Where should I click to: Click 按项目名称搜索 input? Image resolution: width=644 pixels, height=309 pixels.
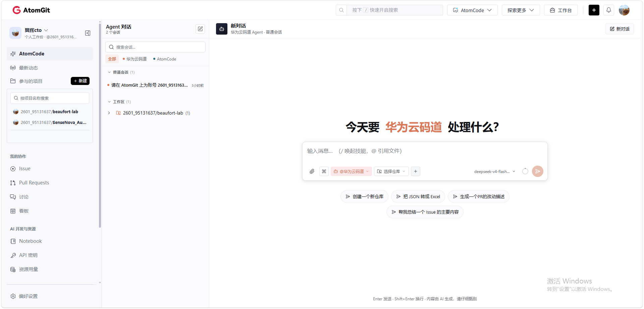point(50,98)
